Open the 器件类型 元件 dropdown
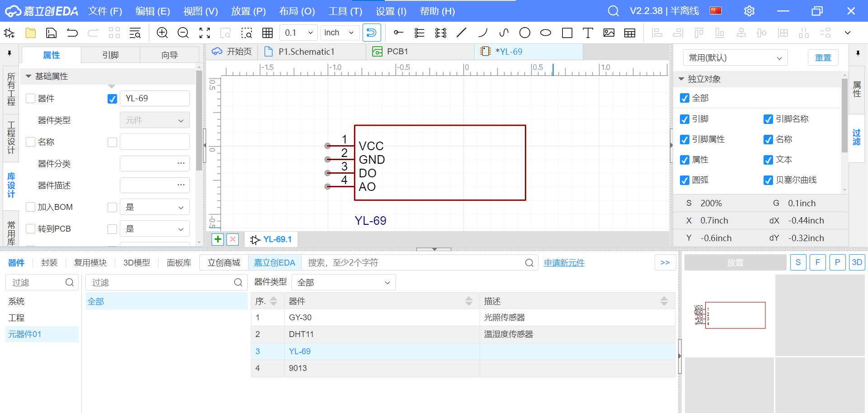The height and width of the screenshot is (413, 868). click(155, 120)
